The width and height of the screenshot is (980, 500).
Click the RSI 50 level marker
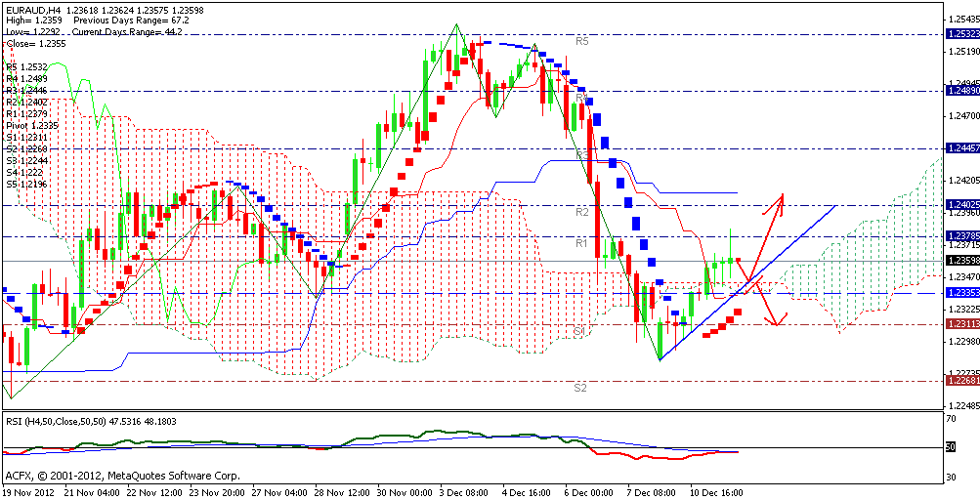coord(952,447)
